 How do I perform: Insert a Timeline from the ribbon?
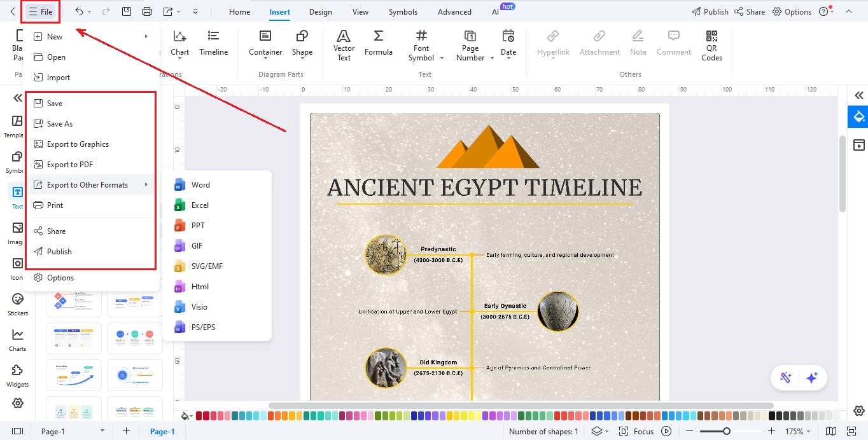(213, 43)
